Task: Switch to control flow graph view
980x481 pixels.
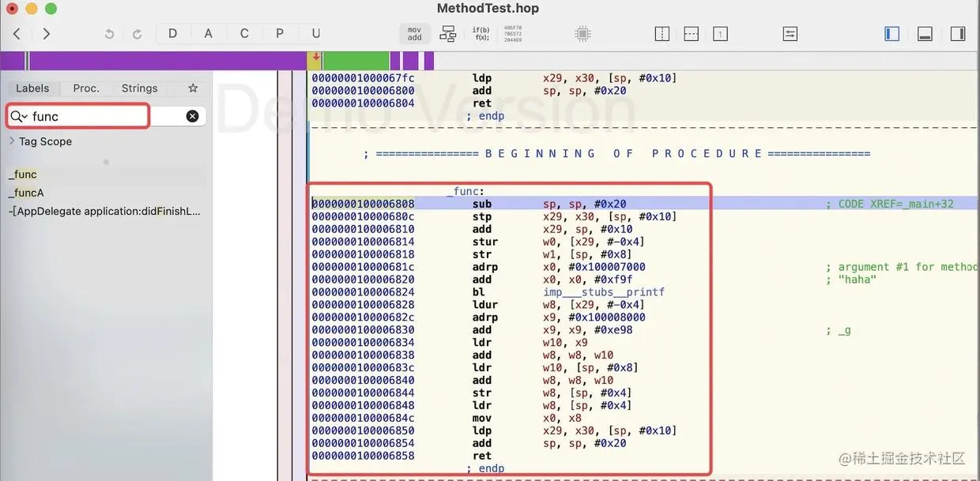Action: click(448, 34)
